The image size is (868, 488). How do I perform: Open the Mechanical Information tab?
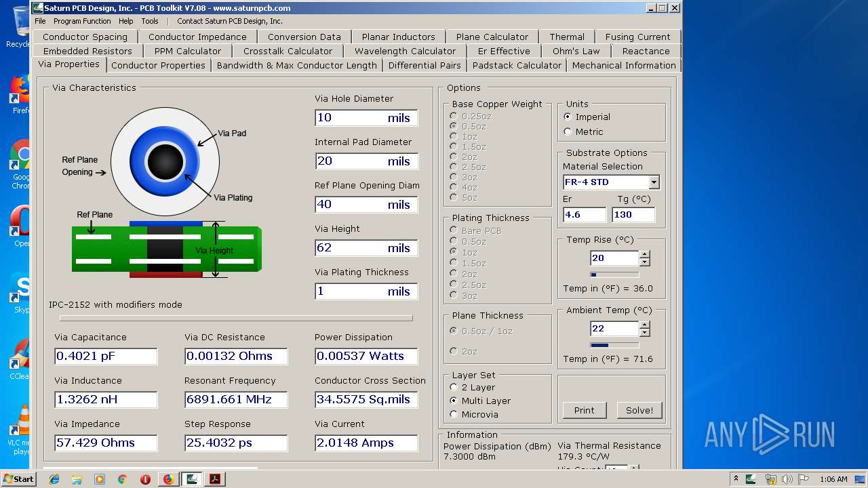[x=624, y=65]
